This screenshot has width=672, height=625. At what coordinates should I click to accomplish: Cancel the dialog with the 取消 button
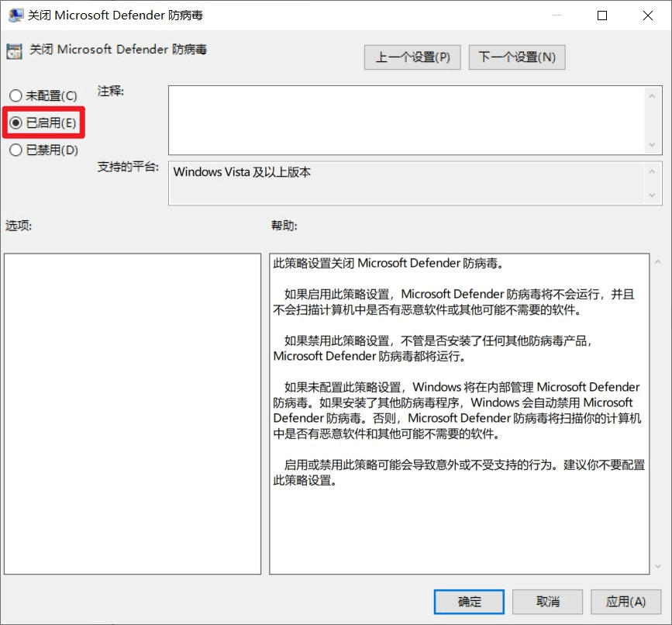547,602
